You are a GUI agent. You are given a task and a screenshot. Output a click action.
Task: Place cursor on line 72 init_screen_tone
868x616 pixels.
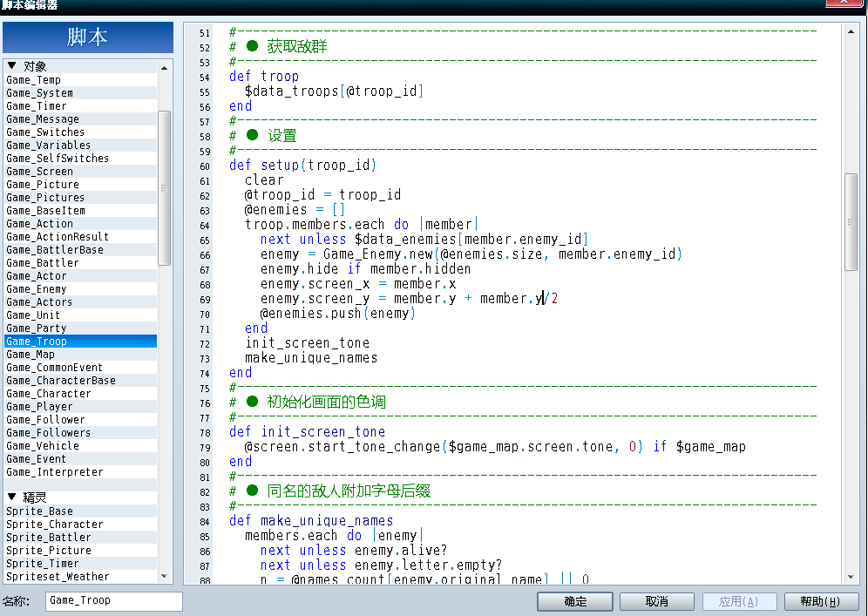point(308,343)
